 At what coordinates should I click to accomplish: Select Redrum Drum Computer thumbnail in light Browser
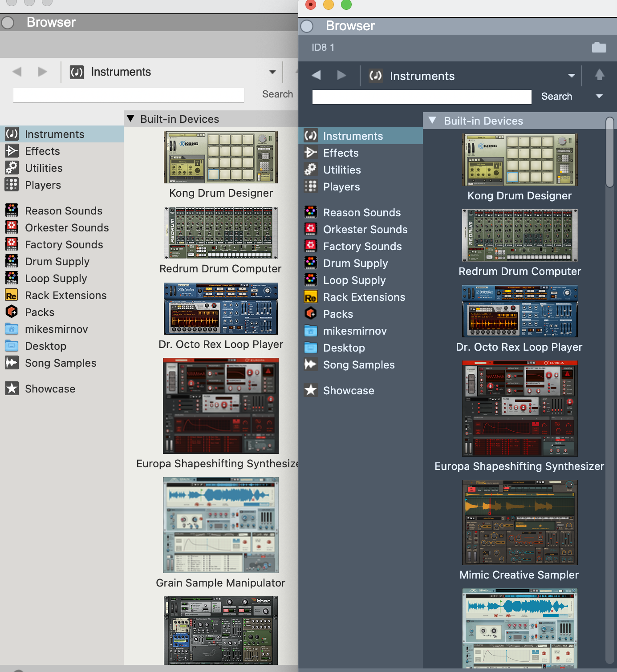(221, 233)
